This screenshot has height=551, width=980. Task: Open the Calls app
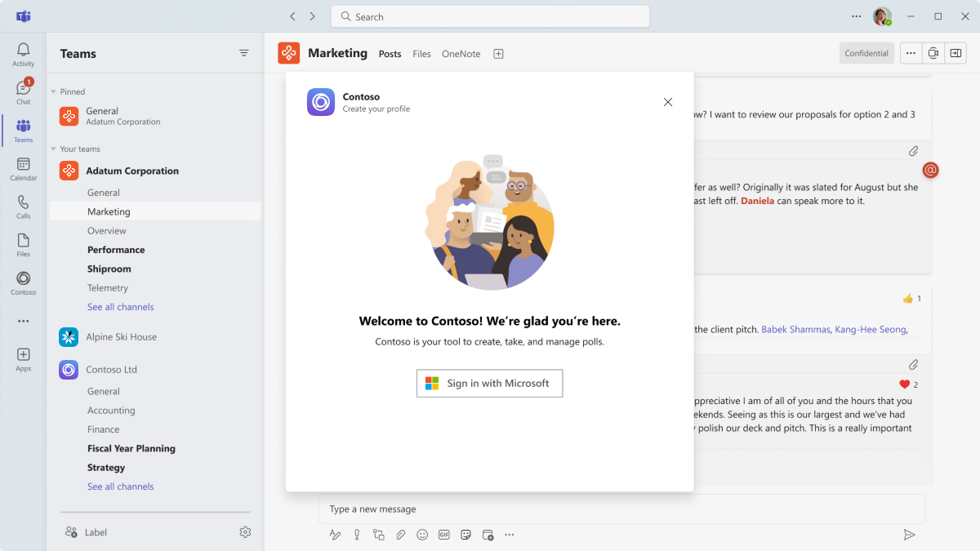(x=23, y=207)
